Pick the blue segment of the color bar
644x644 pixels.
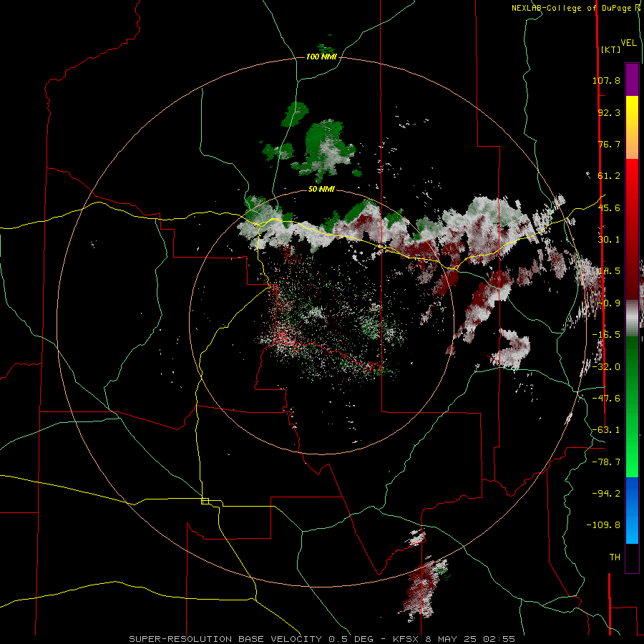(x=632, y=510)
